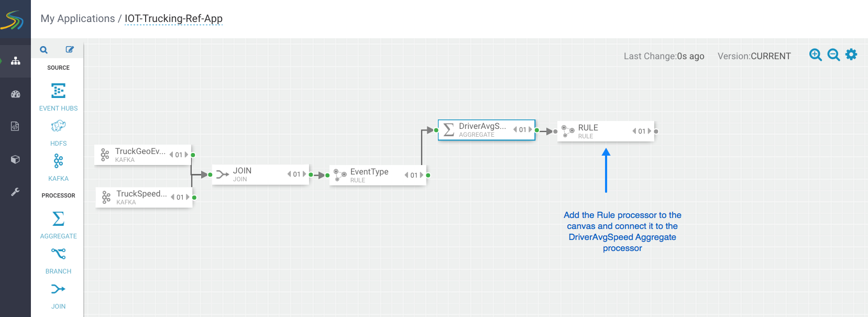Click the IOT-Trucking-Ref-App name
This screenshot has height=317, width=868.
(x=173, y=19)
